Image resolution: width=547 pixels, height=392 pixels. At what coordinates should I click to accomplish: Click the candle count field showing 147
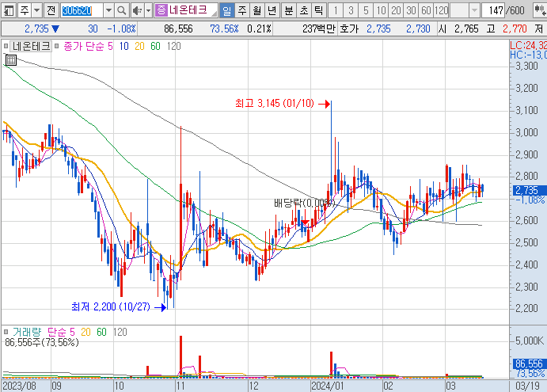(493, 10)
